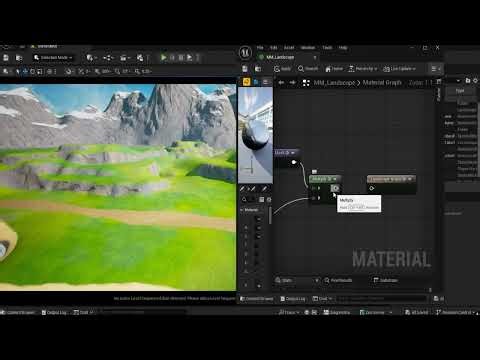Open the Tools menu in the material editor
This screenshot has height=360, width=480.
click(x=327, y=48)
